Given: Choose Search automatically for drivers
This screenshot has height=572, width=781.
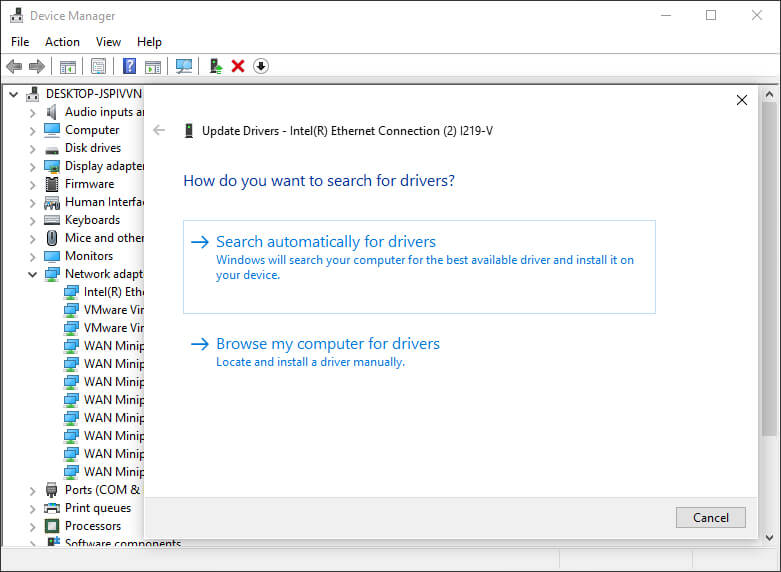Looking at the screenshot, I should pos(419,267).
